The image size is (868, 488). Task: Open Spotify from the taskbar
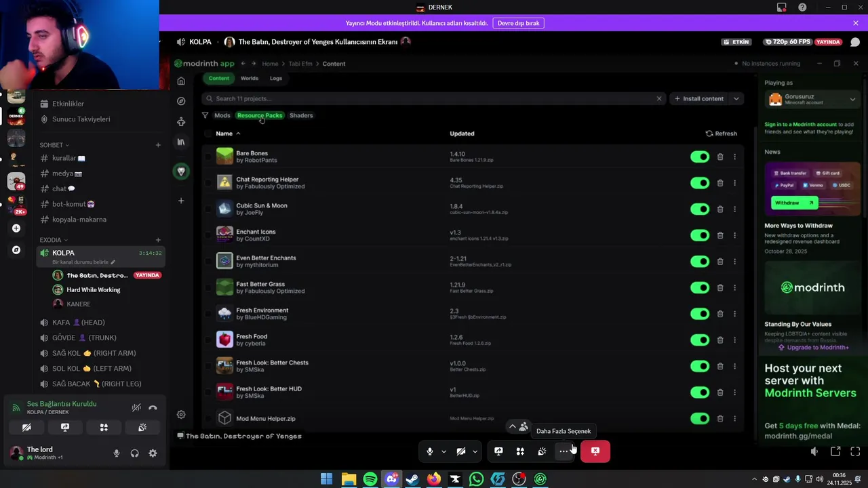[370, 479]
